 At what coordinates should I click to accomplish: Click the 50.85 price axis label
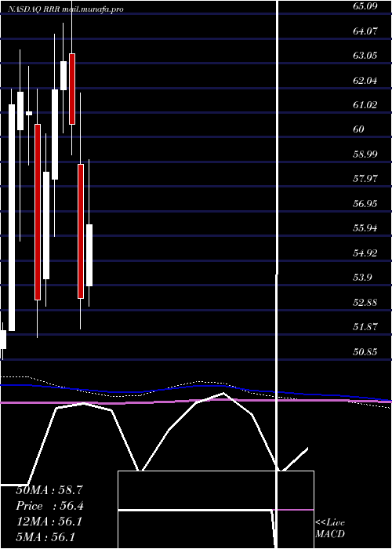pyautogui.click(x=365, y=351)
